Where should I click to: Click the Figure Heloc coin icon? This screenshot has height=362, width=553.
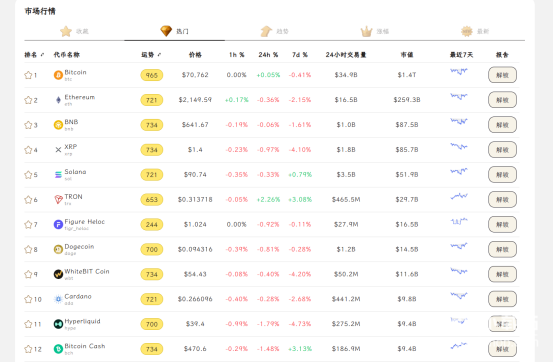(58, 224)
